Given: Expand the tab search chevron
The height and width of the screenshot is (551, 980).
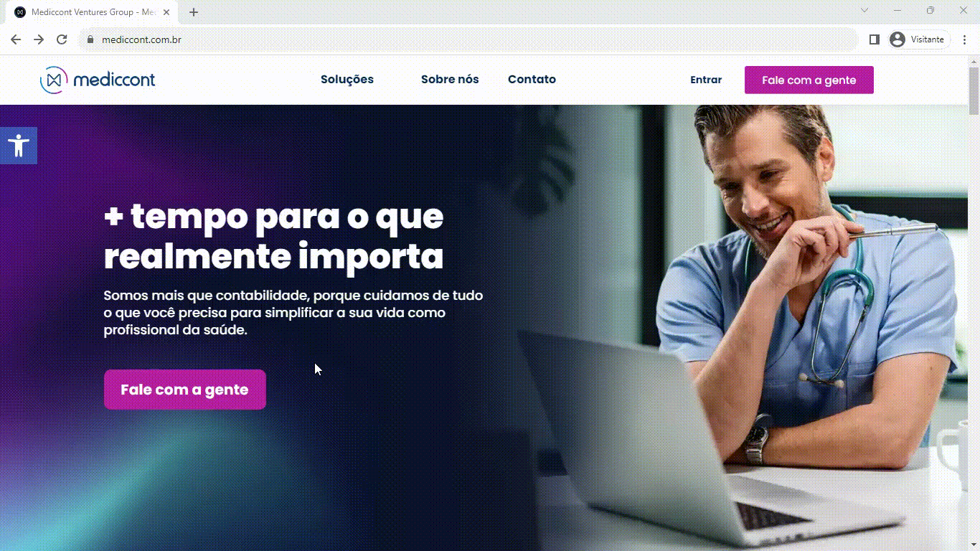Looking at the screenshot, I should click(864, 10).
